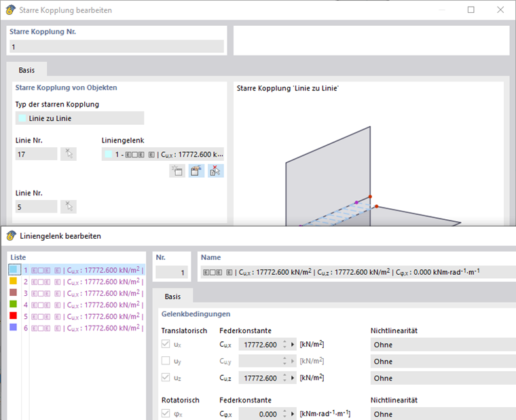Click the empty comment box at top right

(371, 41)
